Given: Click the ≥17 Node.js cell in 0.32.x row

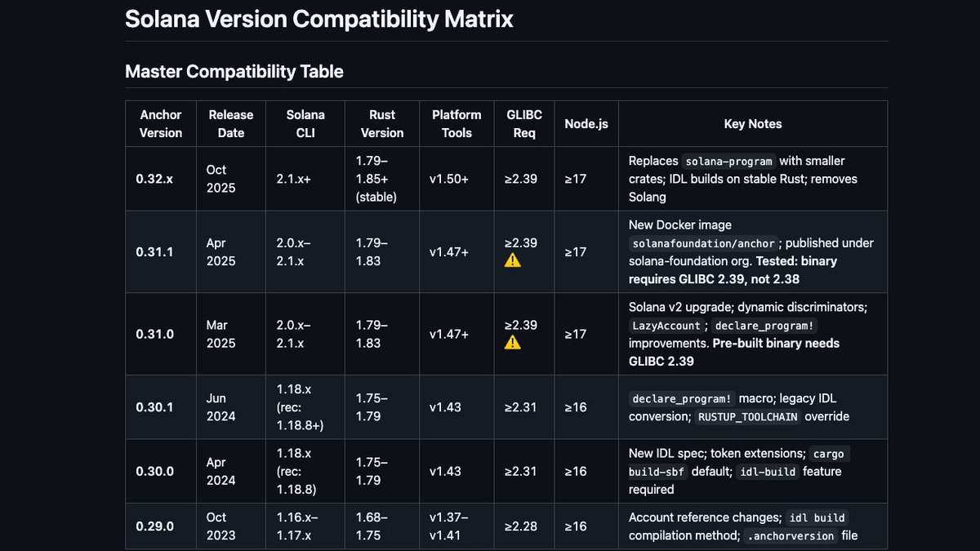Looking at the screenshot, I should pyautogui.click(x=586, y=179).
